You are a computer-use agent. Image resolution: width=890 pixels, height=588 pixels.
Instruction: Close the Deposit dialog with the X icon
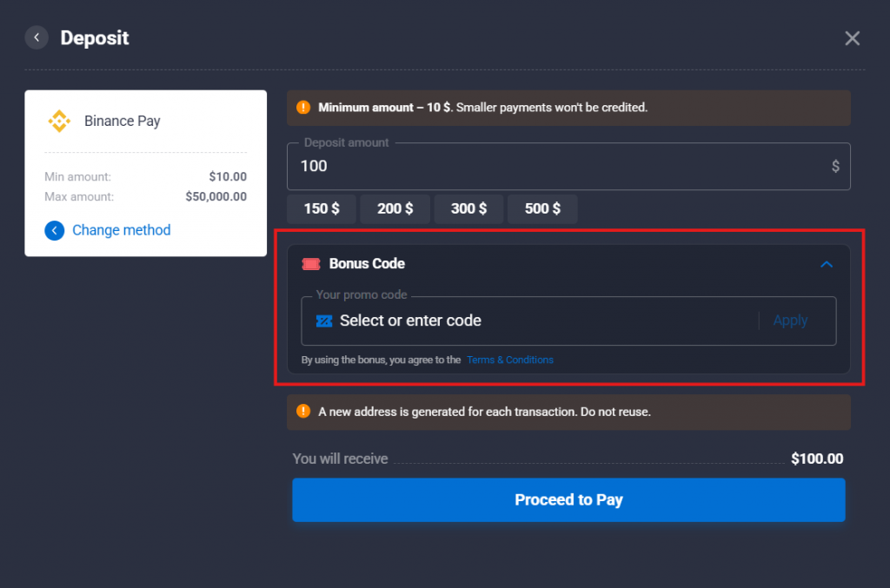852,38
